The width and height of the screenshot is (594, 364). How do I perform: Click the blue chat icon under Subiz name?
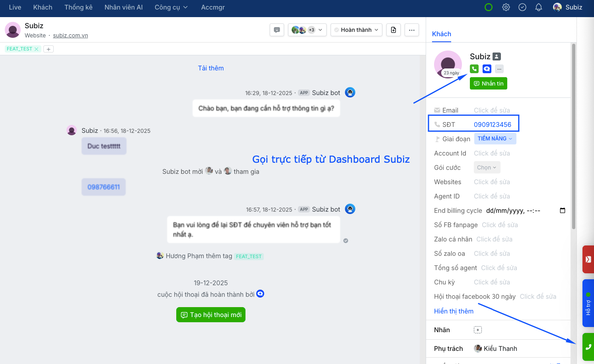point(487,69)
